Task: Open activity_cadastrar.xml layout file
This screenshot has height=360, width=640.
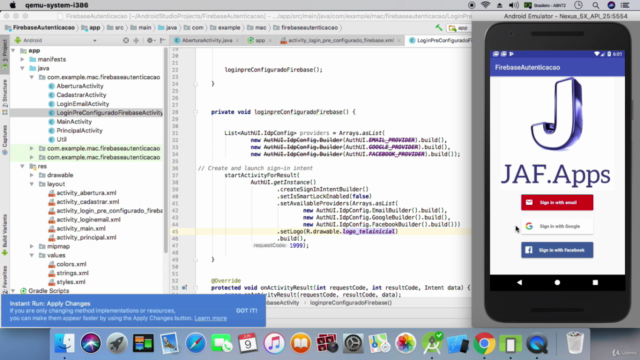Action: (87, 202)
